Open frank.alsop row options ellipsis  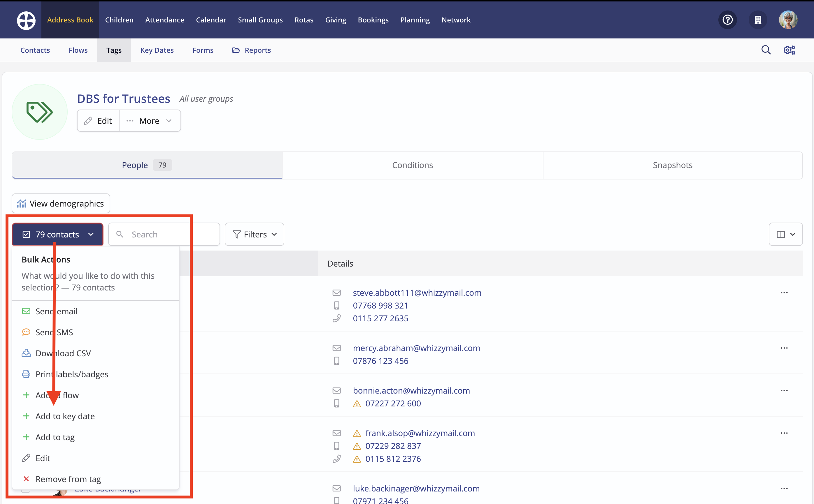[784, 433]
